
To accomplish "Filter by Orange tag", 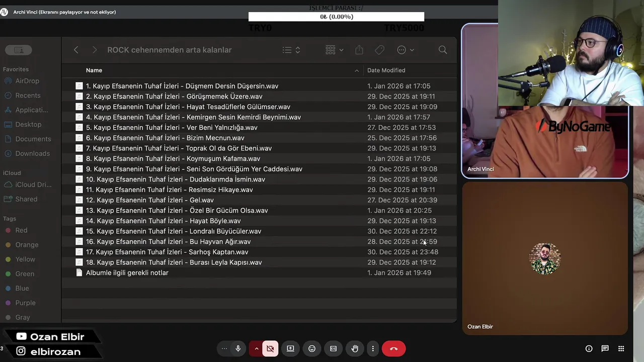I will [21, 245].
